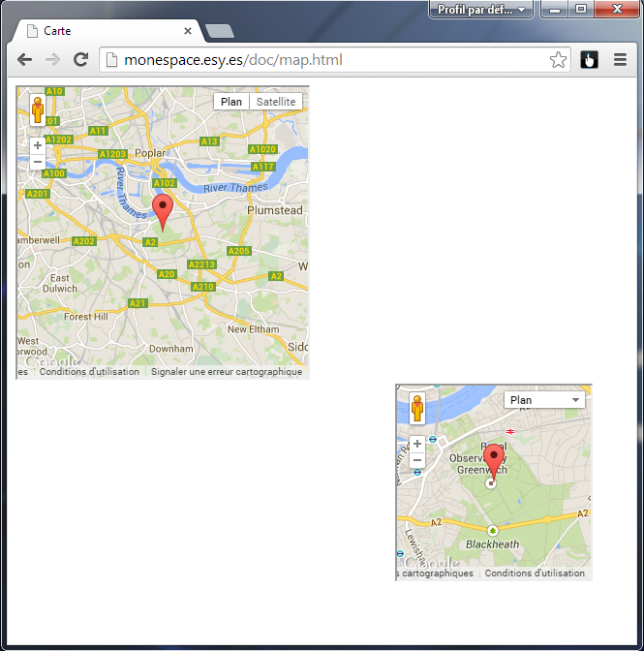
Task: Open the hand pointer extension icon
Action: tap(589, 60)
